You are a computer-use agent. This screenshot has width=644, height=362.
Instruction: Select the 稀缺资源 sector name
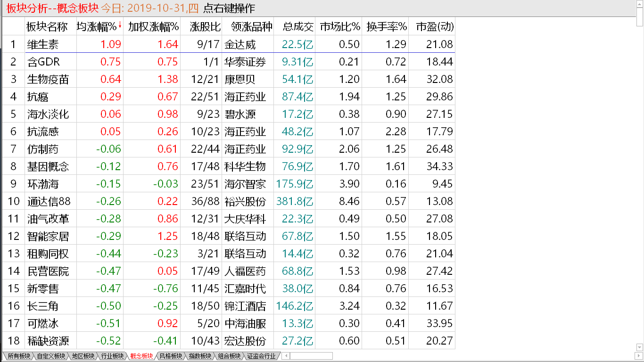(x=48, y=341)
